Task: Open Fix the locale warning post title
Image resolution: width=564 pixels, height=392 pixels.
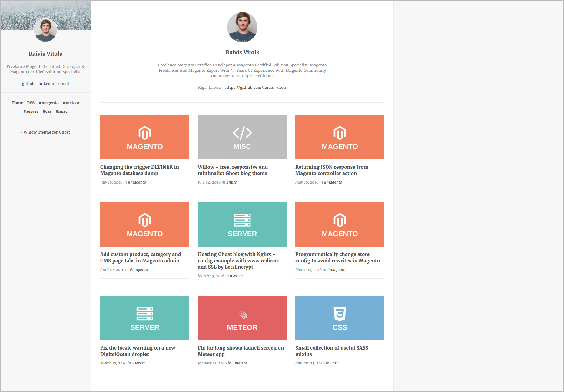Action: point(138,351)
